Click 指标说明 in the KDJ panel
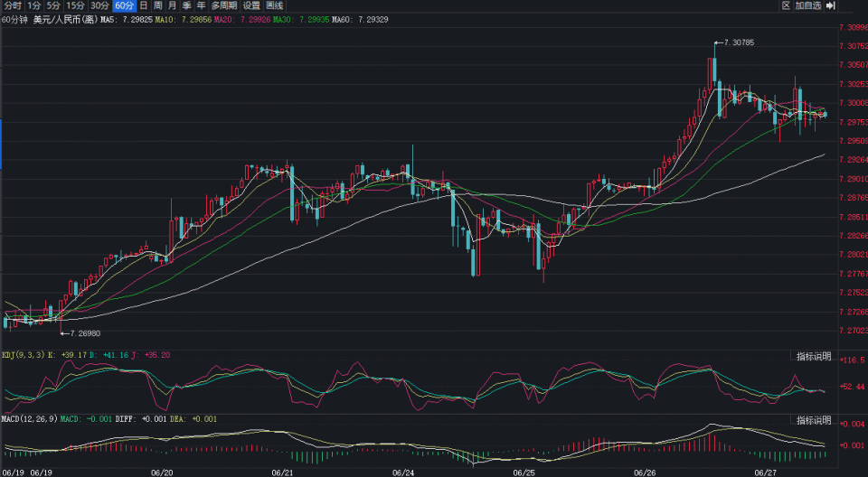 [x=813, y=356]
